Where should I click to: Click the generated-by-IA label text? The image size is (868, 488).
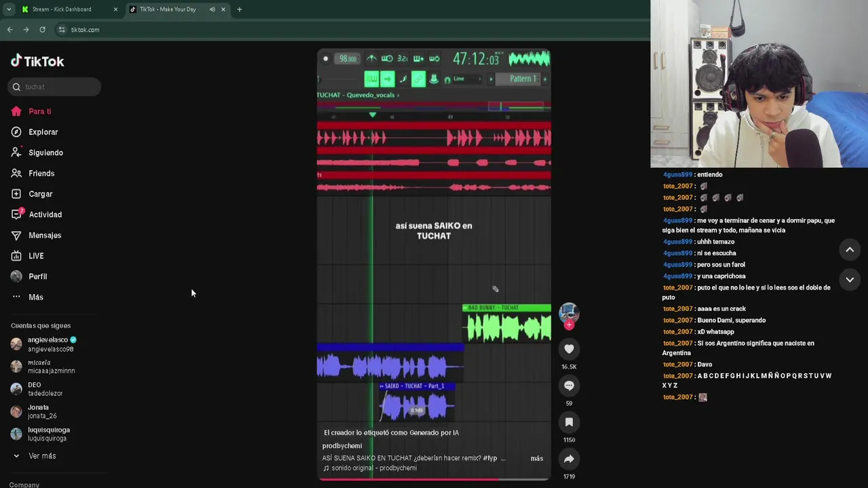[x=391, y=432]
